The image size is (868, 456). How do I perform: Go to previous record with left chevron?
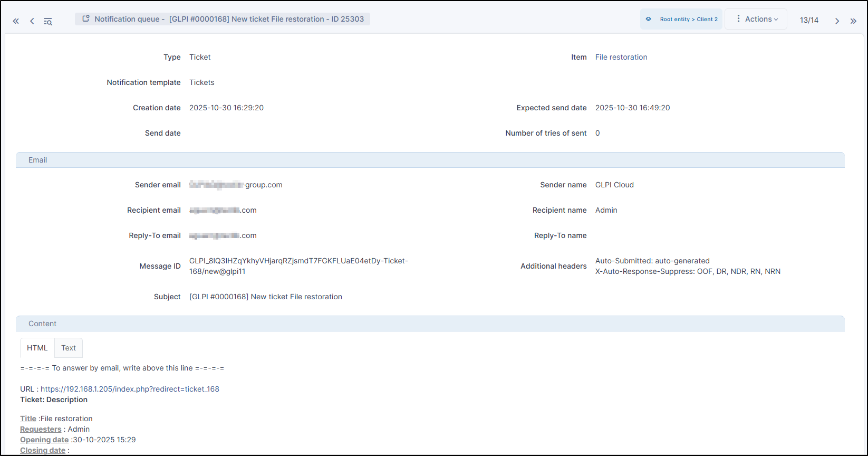[32, 21]
